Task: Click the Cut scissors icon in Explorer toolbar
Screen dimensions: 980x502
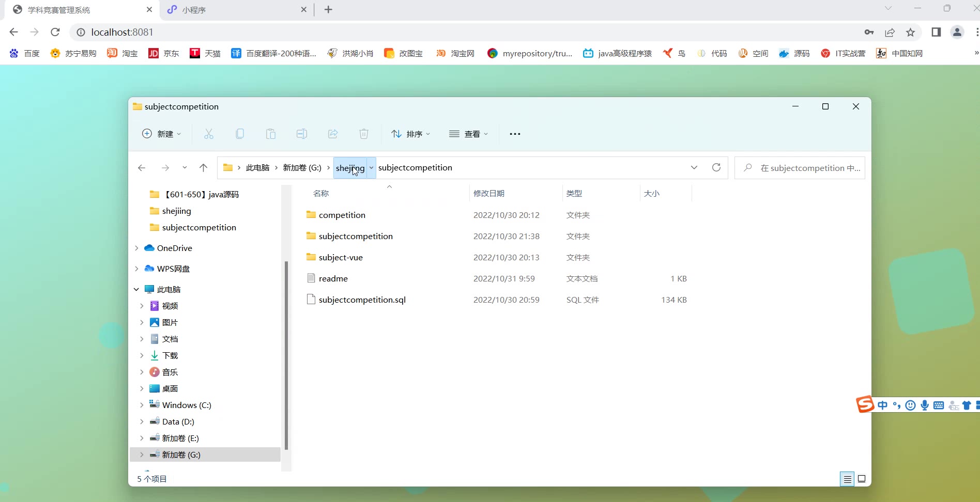Action: click(209, 134)
